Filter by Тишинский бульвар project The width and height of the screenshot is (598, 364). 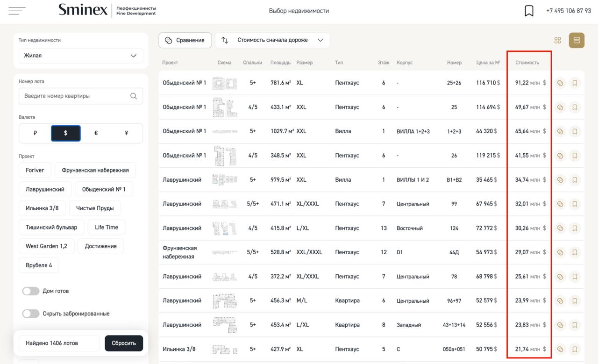(x=51, y=227)
